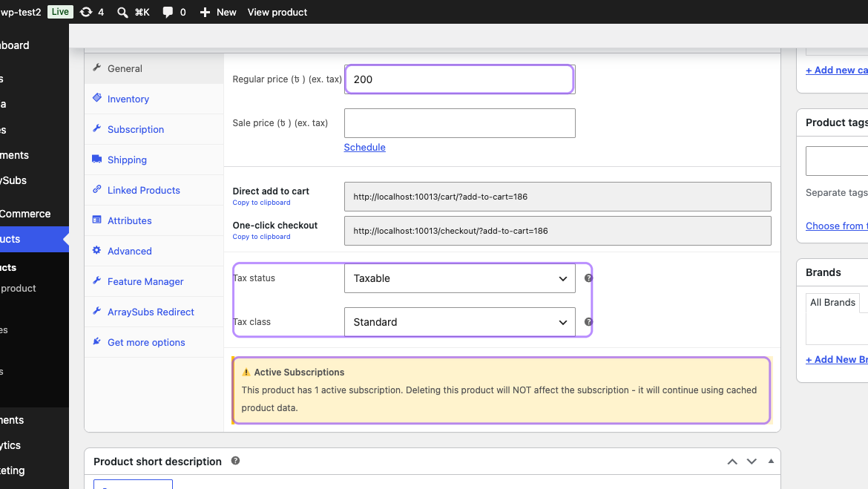
Task: Focus the Regular price input field
Action: click(459, 79)
